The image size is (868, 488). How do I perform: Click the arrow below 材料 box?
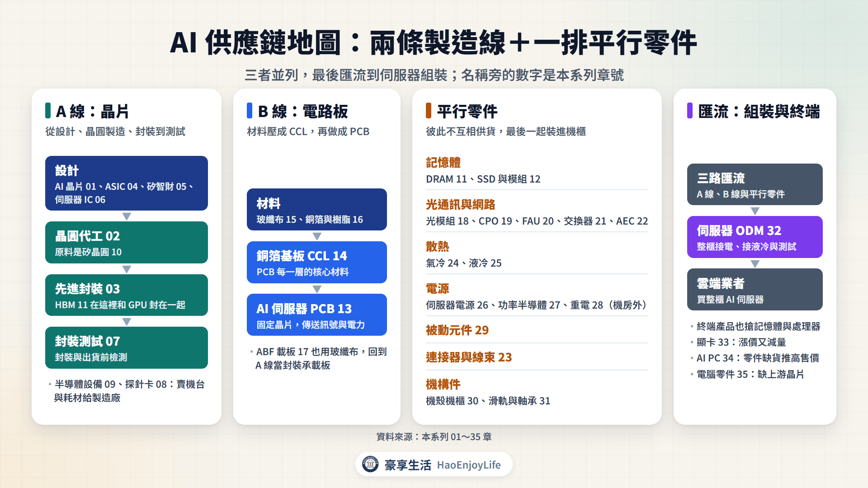point(317,236)
